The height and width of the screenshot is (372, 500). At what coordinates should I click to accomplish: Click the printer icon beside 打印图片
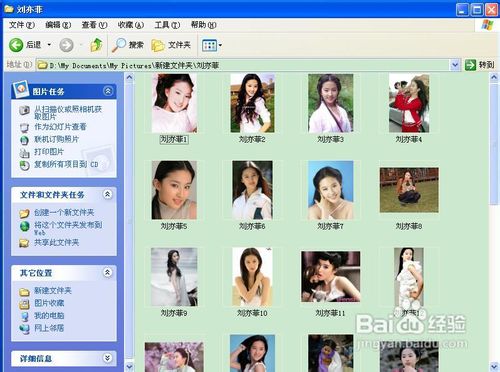(24, 153)
